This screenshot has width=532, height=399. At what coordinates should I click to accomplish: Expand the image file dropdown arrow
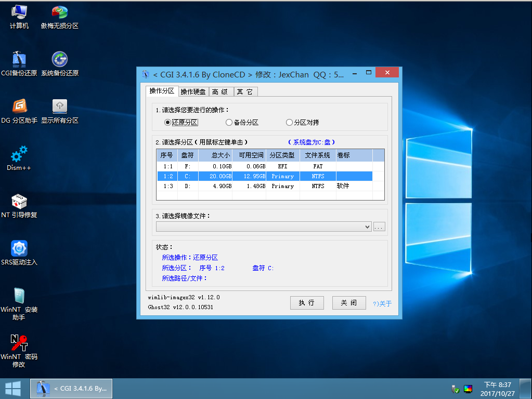[368, 227]
